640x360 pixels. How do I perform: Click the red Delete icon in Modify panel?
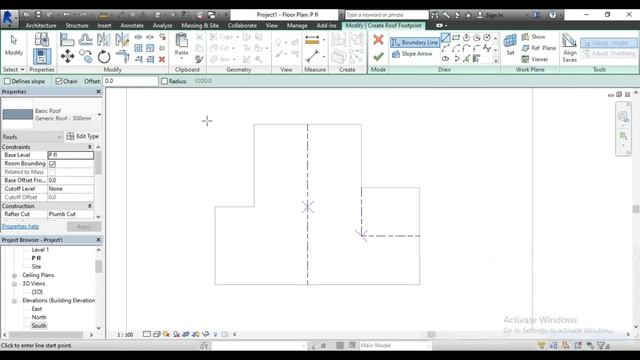point(162,59)
